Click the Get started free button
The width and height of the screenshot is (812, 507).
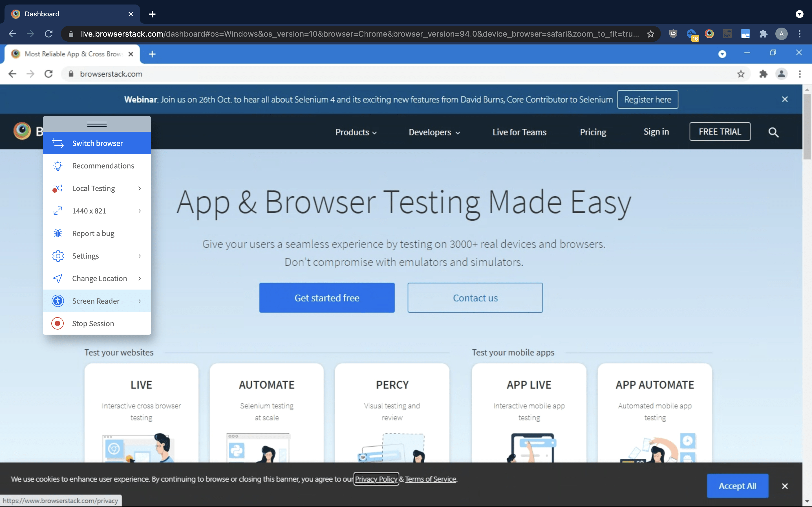(326, 297)
